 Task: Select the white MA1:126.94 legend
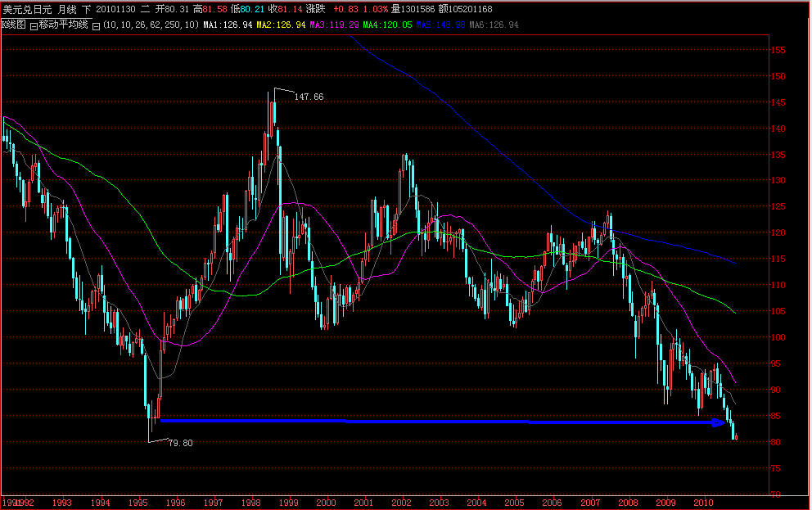[x=228, y=25]
